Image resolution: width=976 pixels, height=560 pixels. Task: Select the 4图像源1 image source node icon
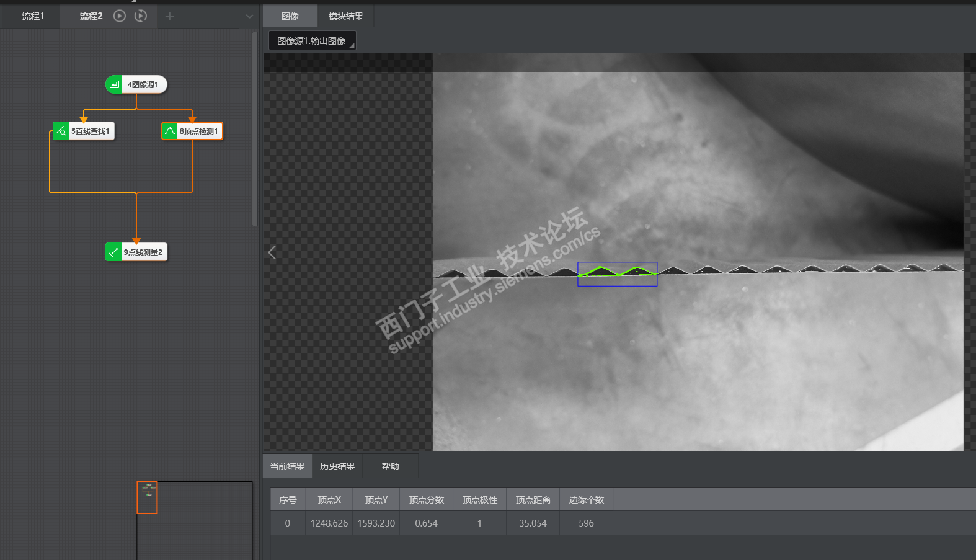[x=114, y=85]
